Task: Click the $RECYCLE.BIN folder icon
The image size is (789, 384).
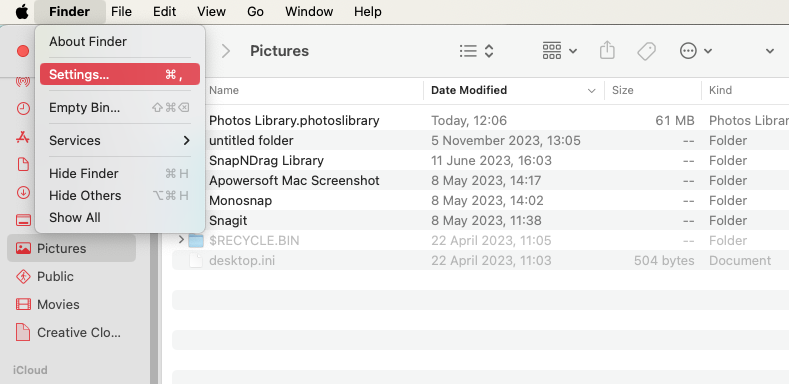Action: (196, 241)
